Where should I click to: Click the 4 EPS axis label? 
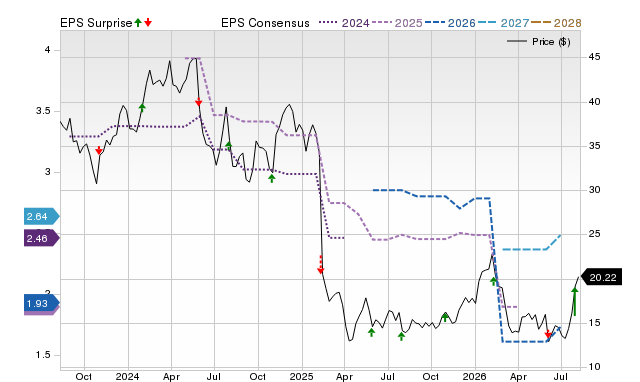[47, 50]
